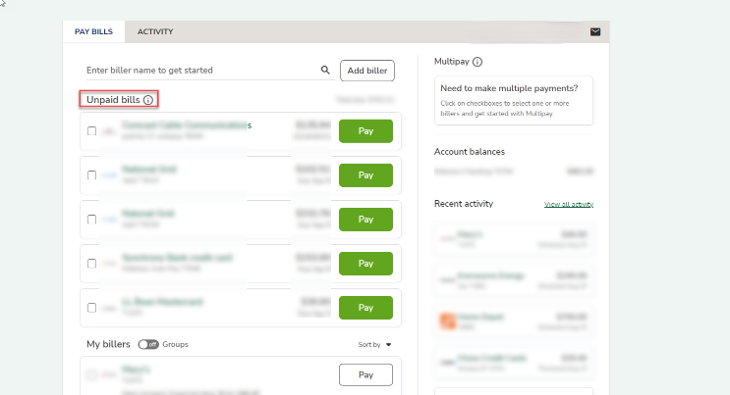The image size is (730, 395).
Task: Open the Sort by dropdown
Action: (375, 345)
